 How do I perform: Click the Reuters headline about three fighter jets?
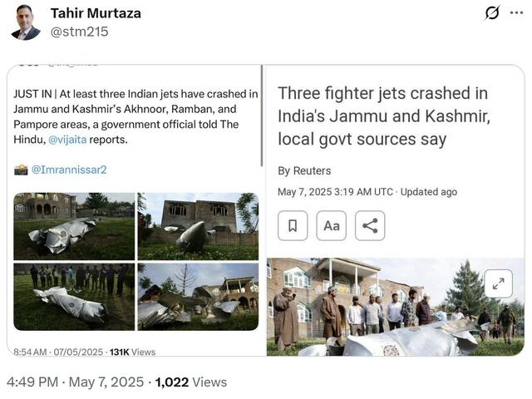pyautogui.click(x=382, y=116)
